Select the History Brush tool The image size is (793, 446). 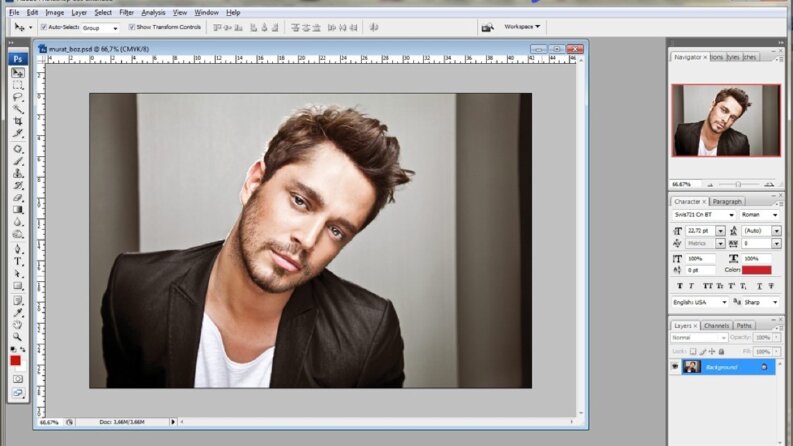click(18, 186)
